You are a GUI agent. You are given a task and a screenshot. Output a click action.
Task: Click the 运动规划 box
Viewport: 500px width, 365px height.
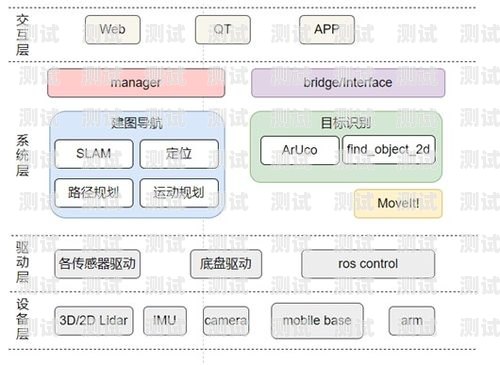(179, 193)
